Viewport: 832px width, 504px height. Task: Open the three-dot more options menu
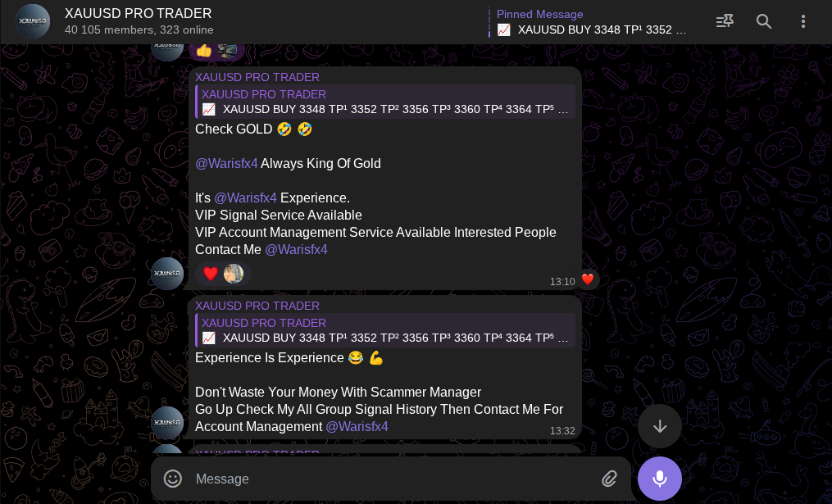(x=802, y=21)
